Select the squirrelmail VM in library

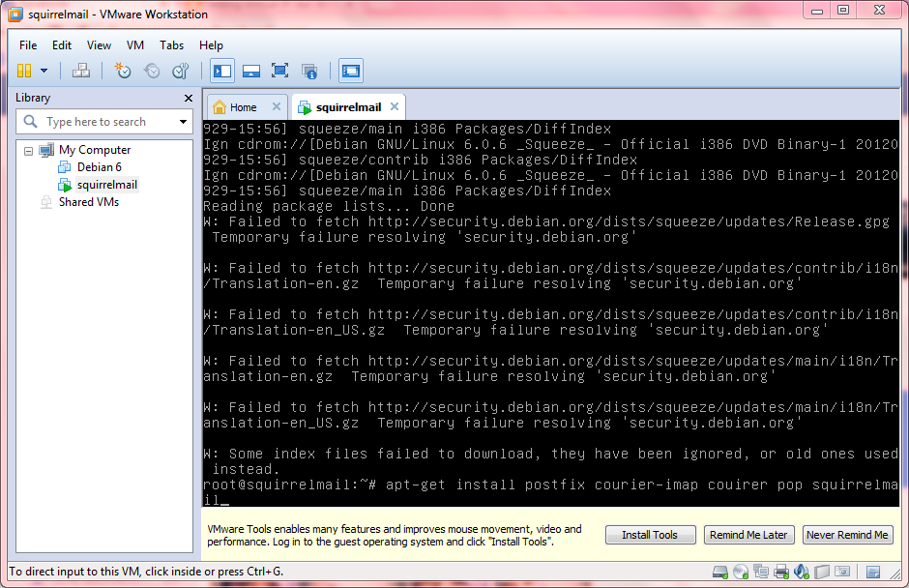(x=107, y=185)
